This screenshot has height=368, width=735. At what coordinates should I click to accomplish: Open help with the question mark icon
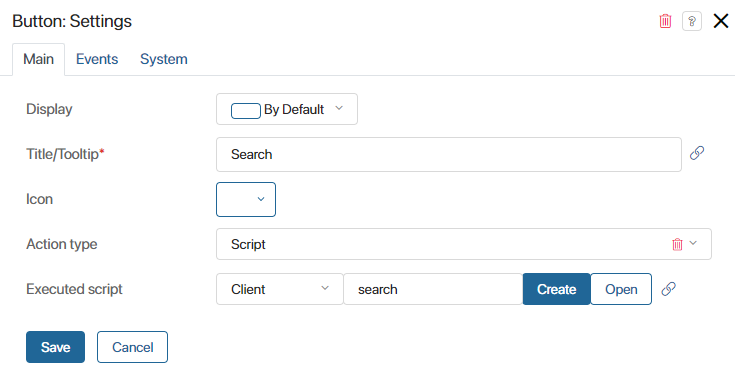[x=692, y=22]
